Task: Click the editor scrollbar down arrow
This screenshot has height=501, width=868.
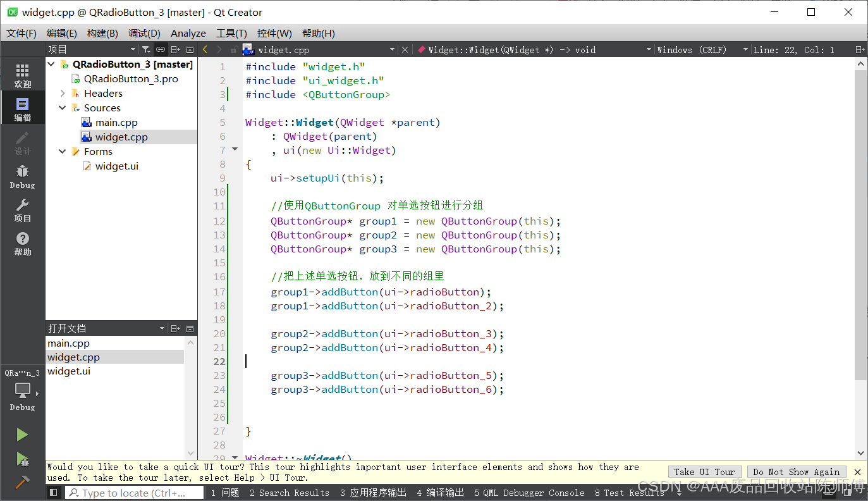Action: [860, 452]
